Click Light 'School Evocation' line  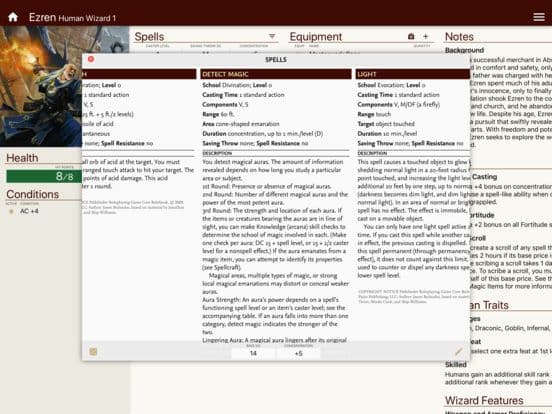[391, 85]
